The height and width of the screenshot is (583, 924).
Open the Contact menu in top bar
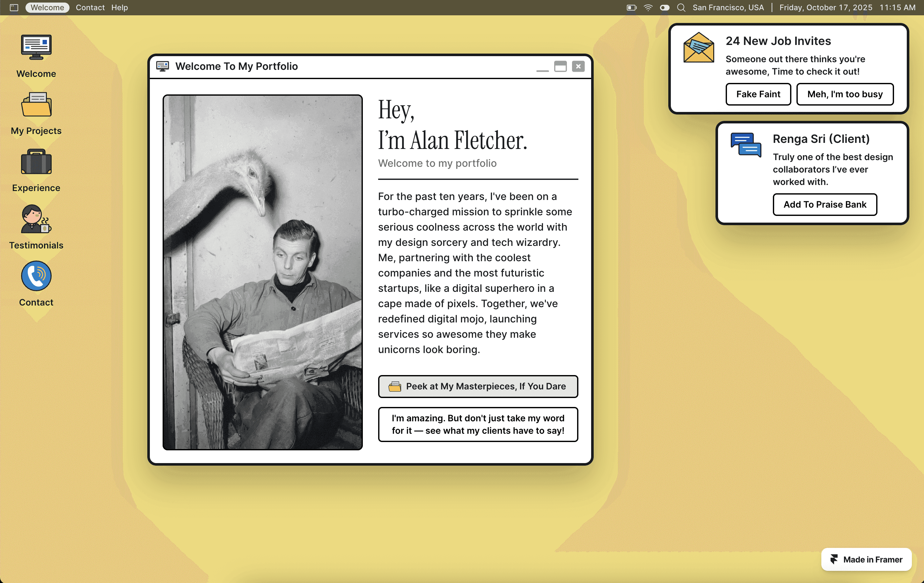pyautogui.click(x=90, y=8)
